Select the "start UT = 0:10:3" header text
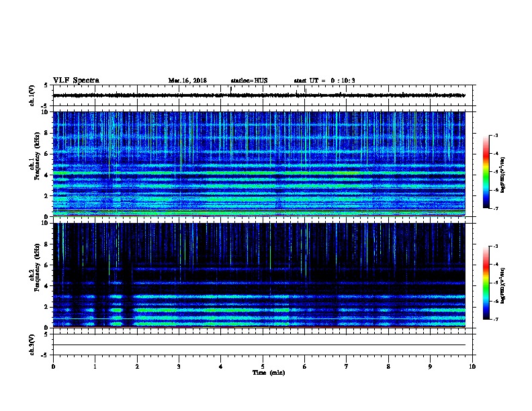The height and width of the screenshot is (411, 532). (324, 81)
